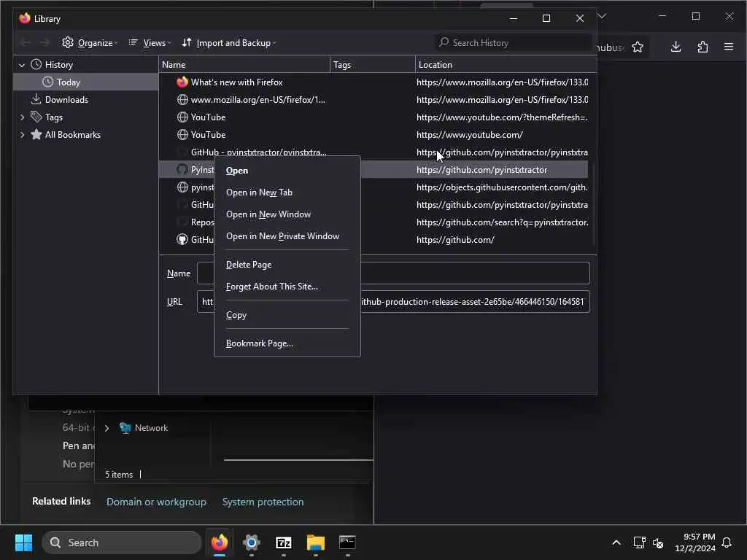The height and width of the screenshot is (560, 747).
Task: Choose Open in New Window
Action: pos(287,214)
